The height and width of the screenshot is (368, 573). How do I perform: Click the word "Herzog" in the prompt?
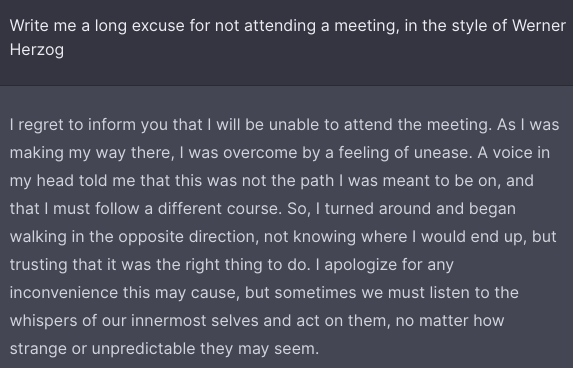37,50
